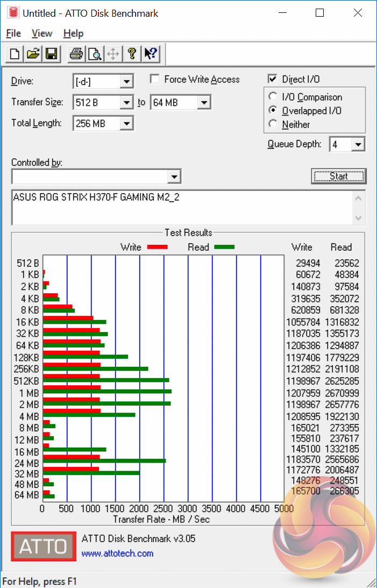This screenshot has width=377, height=588.
Task: Click the 128KB row label
Action: coord(26,358)
